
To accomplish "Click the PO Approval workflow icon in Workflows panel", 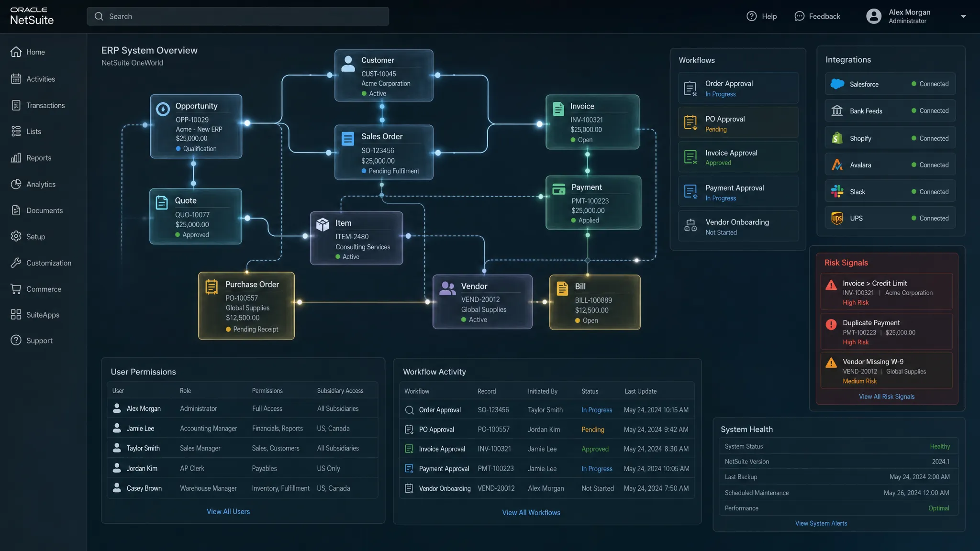I will [x=690, y=122].
